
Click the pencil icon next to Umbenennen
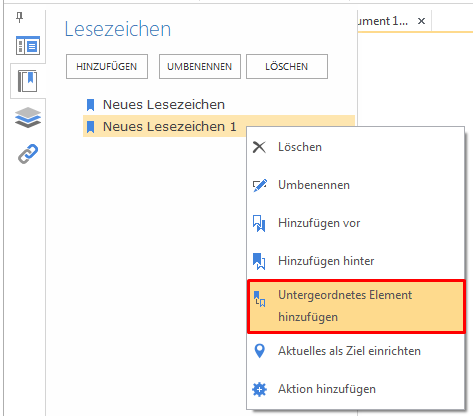[260, 185]
